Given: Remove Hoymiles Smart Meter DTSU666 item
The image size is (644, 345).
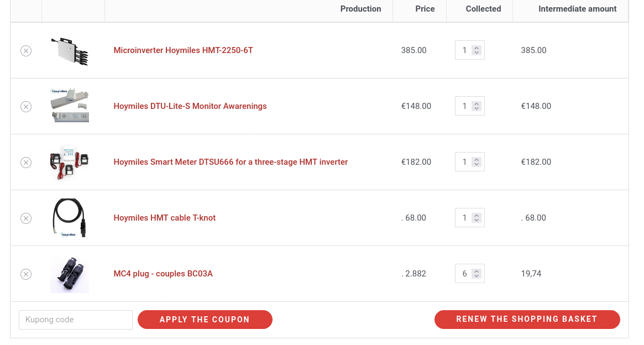Looking at the screenshot, I should coord(26,163).
